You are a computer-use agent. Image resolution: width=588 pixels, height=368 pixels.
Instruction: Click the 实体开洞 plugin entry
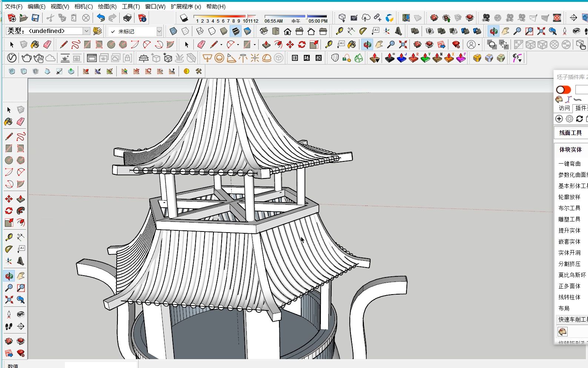569,253
